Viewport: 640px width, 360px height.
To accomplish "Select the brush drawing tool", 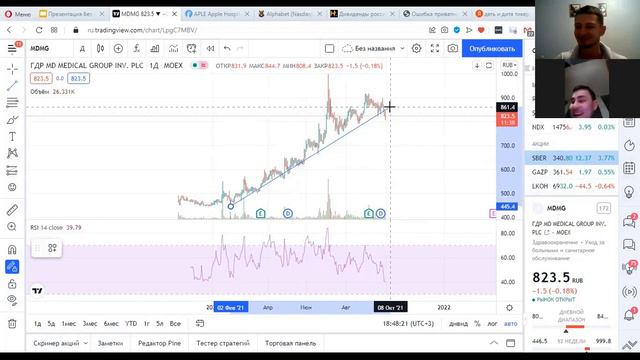I will [12, 120].
